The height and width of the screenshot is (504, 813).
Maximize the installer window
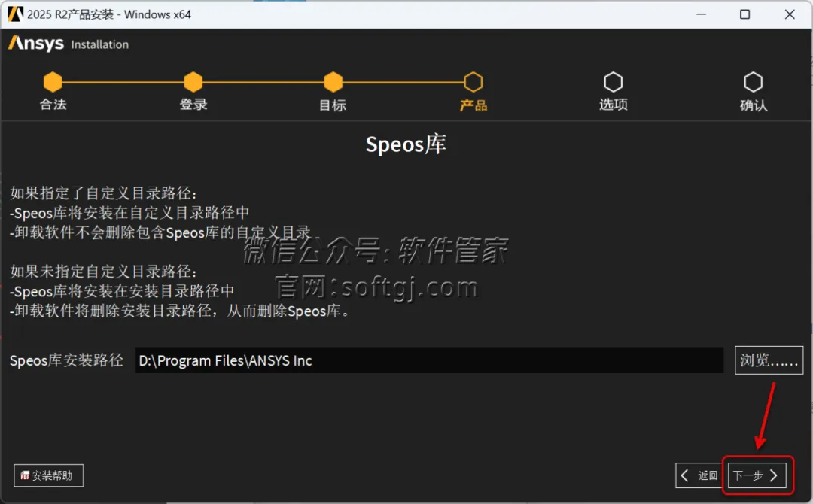click(x=744, y=14)
